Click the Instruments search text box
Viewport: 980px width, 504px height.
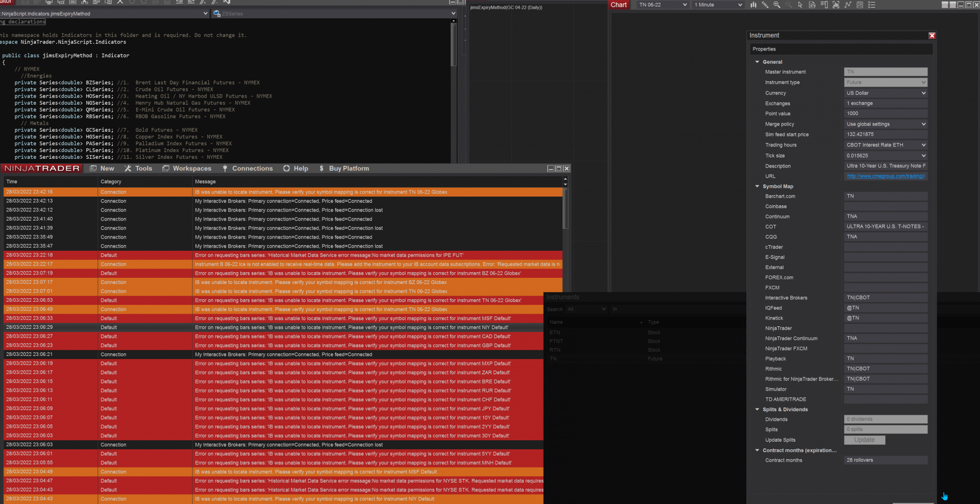pos(679,309)
